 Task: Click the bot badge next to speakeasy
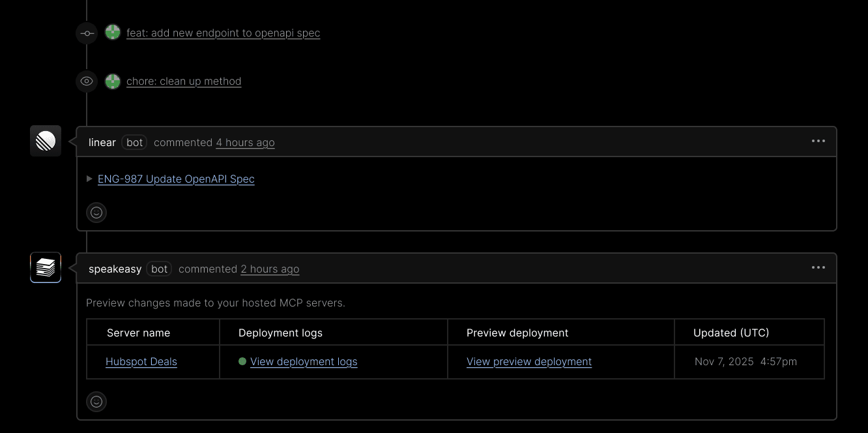tap(158, 269)
